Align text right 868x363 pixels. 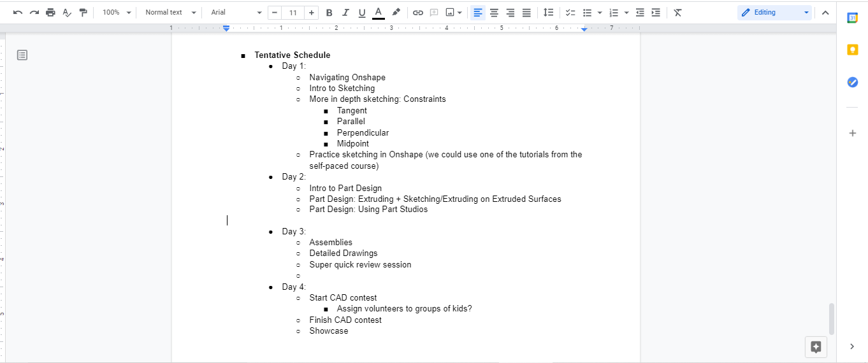click(510, 12)
